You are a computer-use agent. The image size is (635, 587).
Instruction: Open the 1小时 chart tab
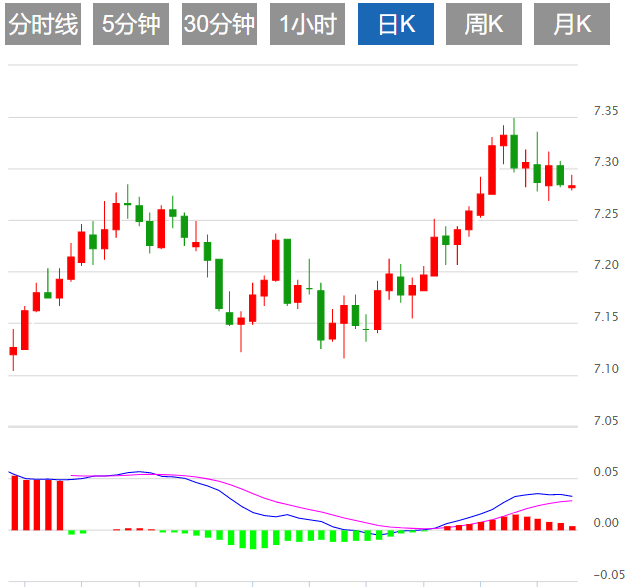(x=307, y=24)
